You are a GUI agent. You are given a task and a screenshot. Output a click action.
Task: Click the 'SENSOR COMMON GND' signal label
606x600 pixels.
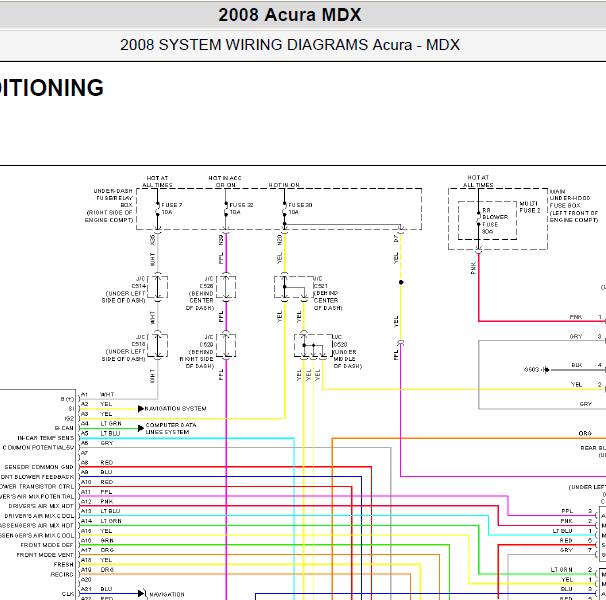tap(39, 467)
